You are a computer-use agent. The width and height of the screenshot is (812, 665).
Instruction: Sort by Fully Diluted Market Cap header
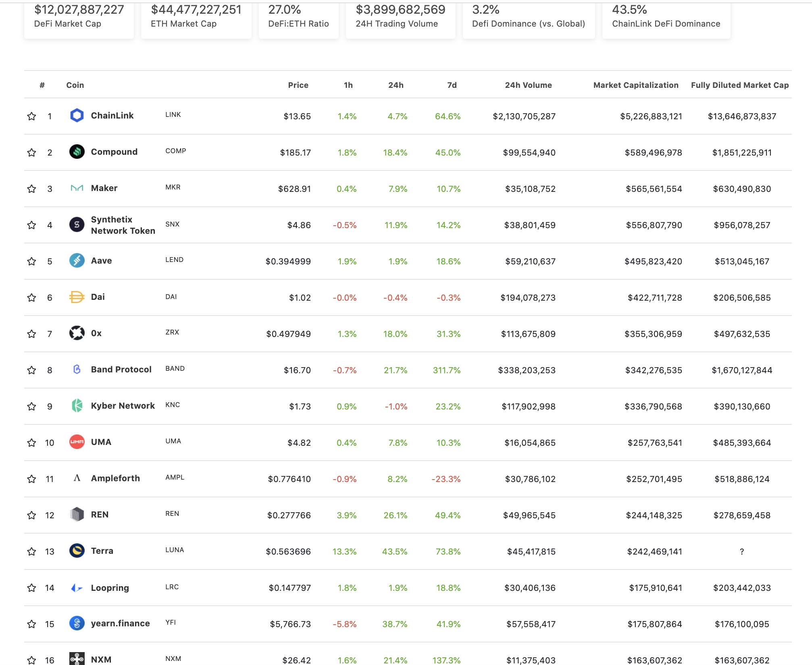(x=740, y=85)
